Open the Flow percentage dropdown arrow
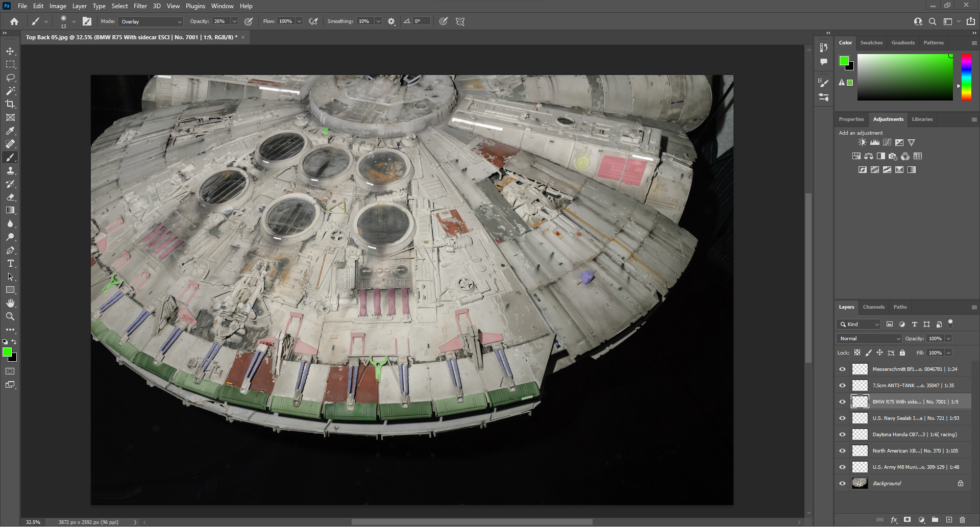 tap(299, 21)
